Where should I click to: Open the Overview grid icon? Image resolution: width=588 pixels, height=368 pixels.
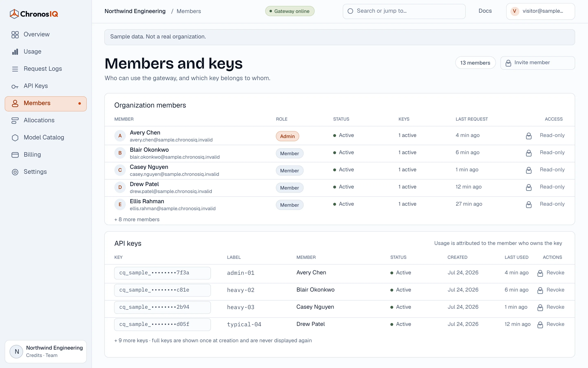[x=15, y=35]
